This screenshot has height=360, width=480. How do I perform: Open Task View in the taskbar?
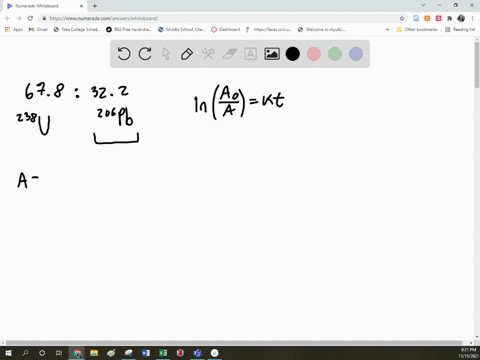59,353
